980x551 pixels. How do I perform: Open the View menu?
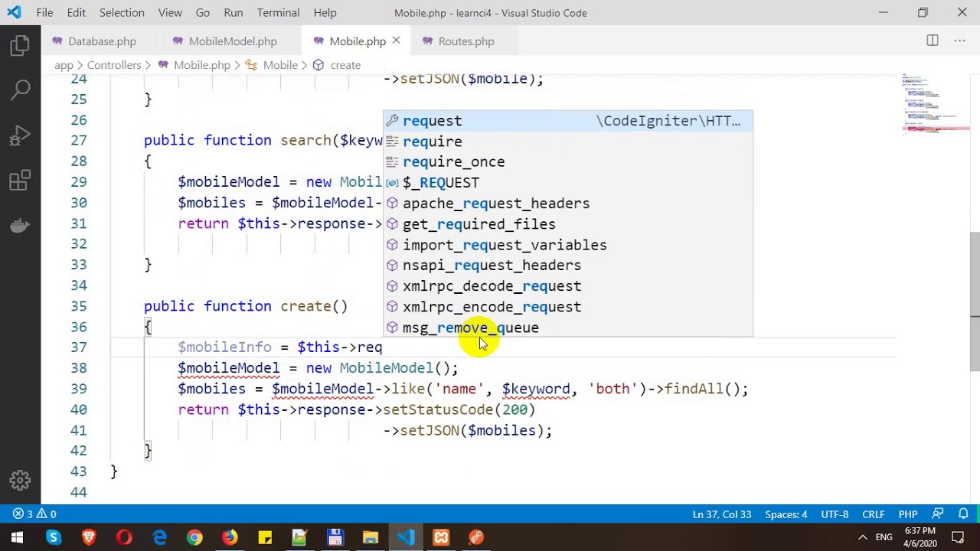click(x=170, y=12)
